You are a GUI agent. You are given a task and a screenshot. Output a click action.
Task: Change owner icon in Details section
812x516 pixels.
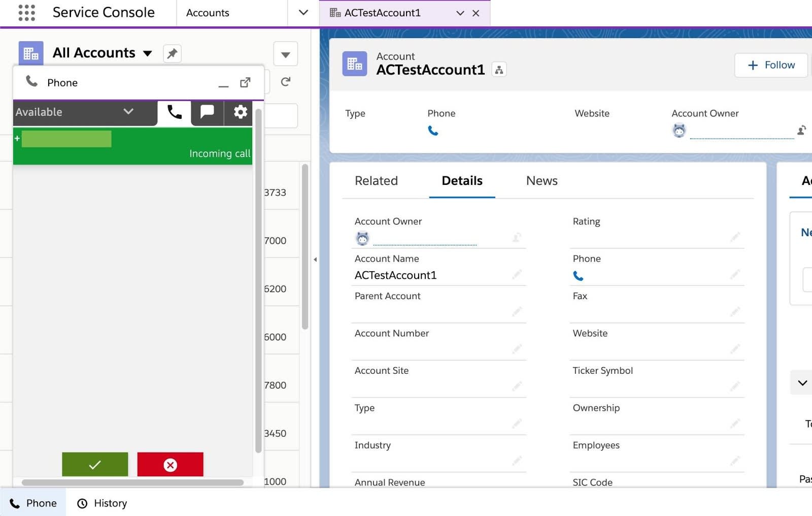[517, 237]
